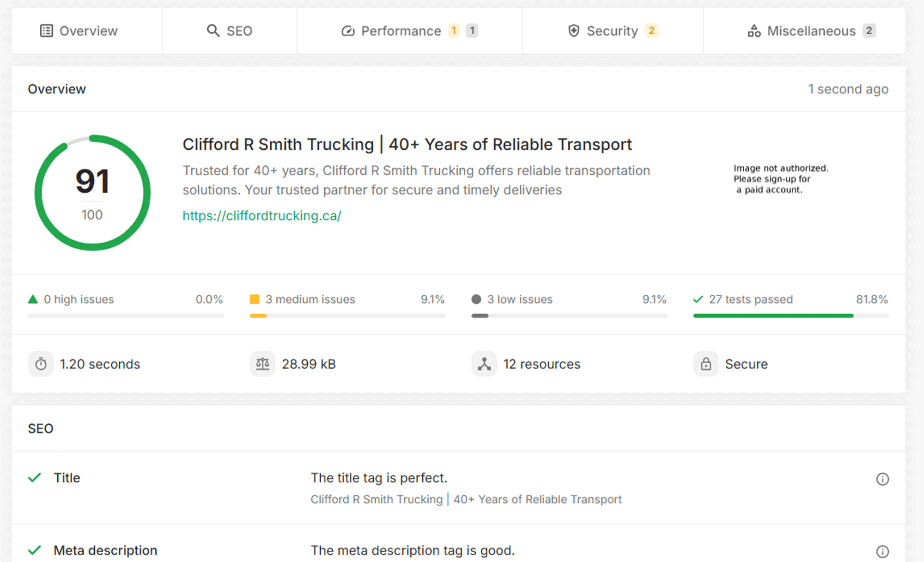Image resolution: width=924 pixels, height=562 pixels.
Task: Click the info icon beside Meta description
Action: [x=883, y=550]
